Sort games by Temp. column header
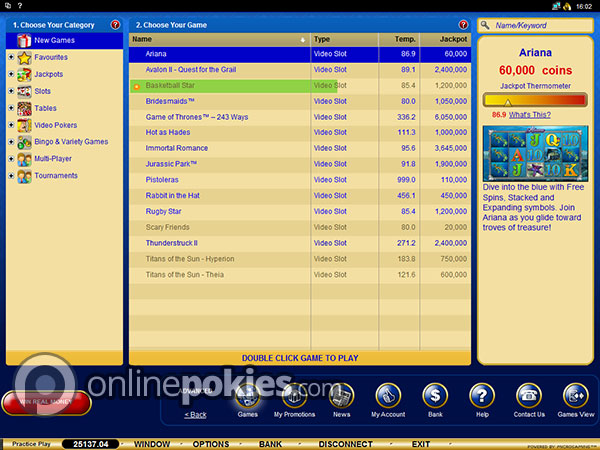 point(399,39)
